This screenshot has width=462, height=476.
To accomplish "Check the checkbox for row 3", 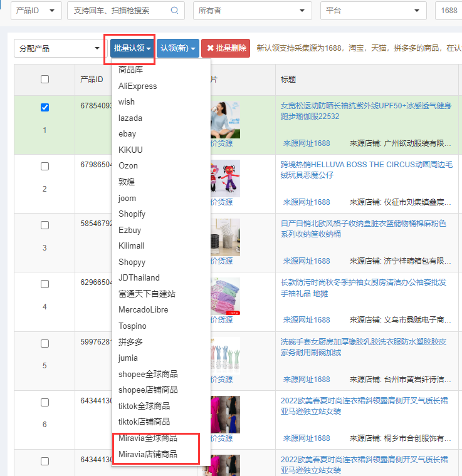I will [x=45, y=225].
